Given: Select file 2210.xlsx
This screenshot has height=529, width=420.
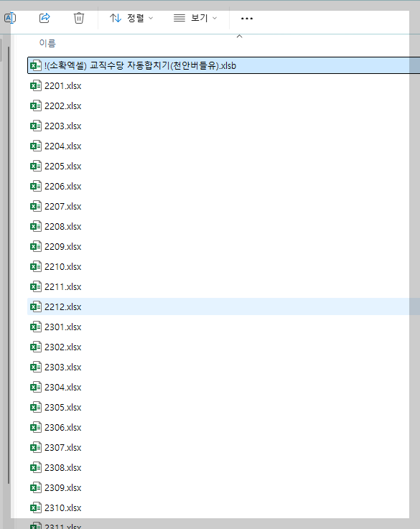Looking at the screenshot, I should (62, 267).
